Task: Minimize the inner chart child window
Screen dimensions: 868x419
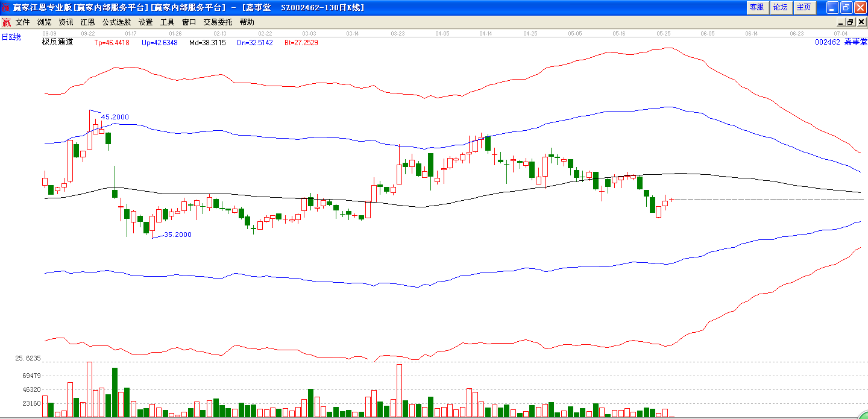Action: point(841,22)
